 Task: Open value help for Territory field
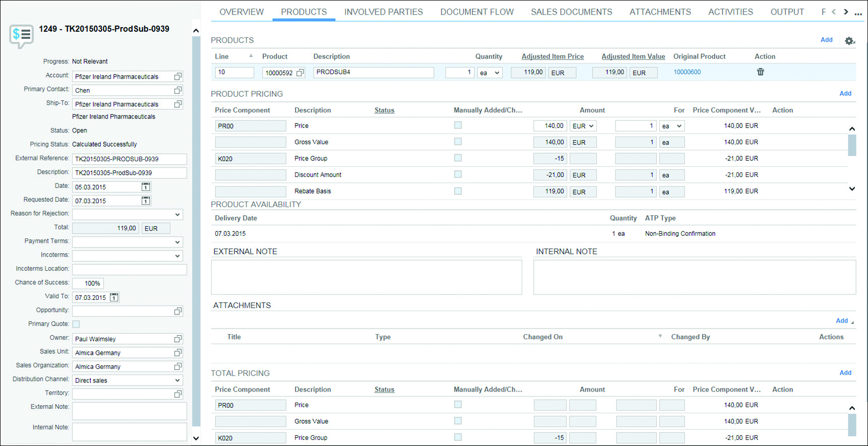178,394
